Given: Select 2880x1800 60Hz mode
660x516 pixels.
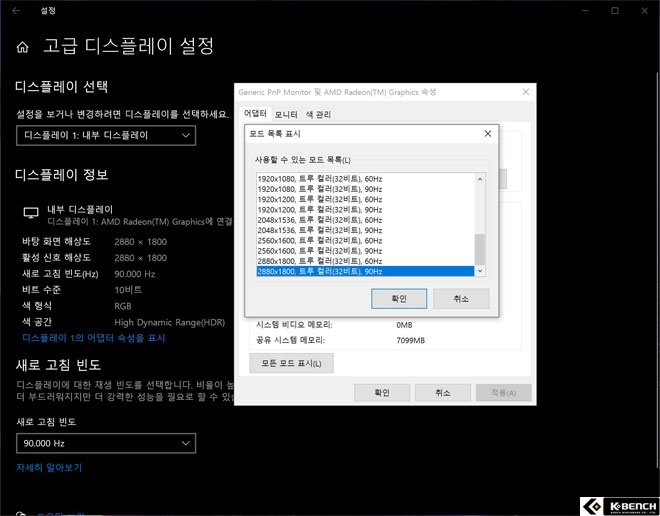Looking at the screenshot, I should (x=365, y=261).
